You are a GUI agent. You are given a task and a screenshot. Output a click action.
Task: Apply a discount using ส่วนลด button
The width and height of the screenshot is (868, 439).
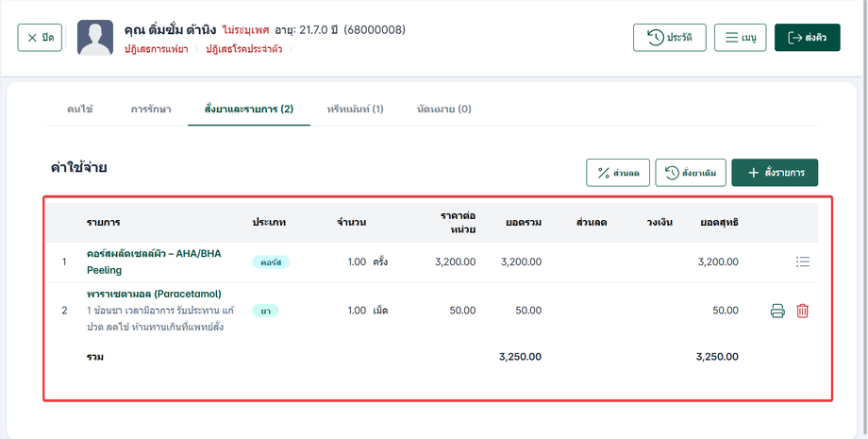pyautogui.click(x=618, y=173)
